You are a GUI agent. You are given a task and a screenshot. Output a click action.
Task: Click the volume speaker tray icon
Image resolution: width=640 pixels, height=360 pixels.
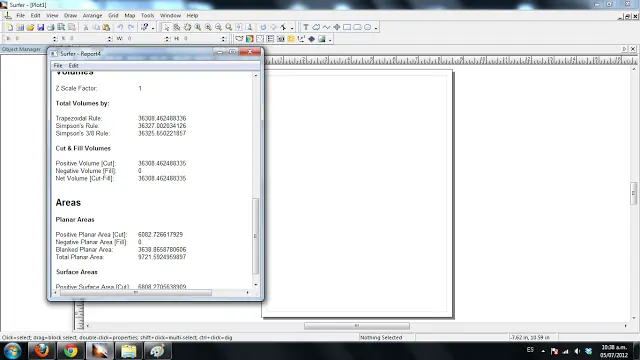pos(577,351)
